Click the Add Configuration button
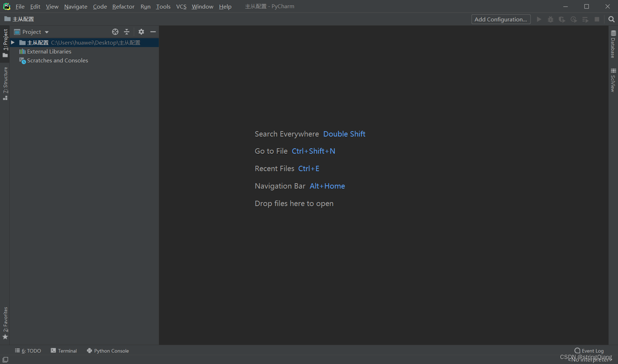This screenshot has width=618, height=364. [x=501, y=19]
